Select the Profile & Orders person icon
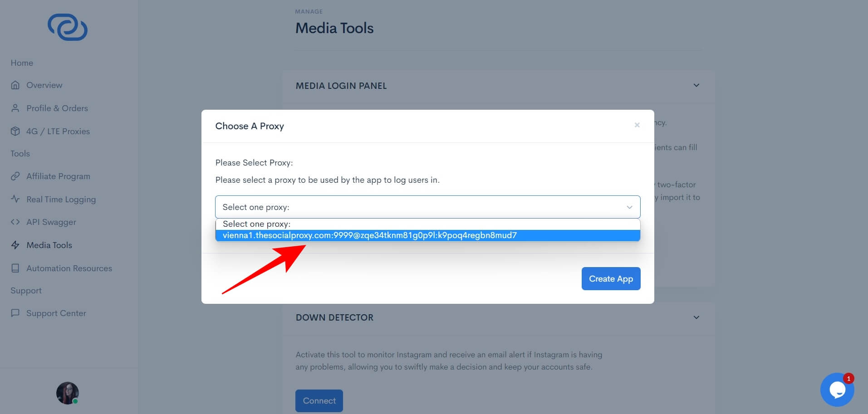This screenshot has height=414, width=868. point(15,108)
